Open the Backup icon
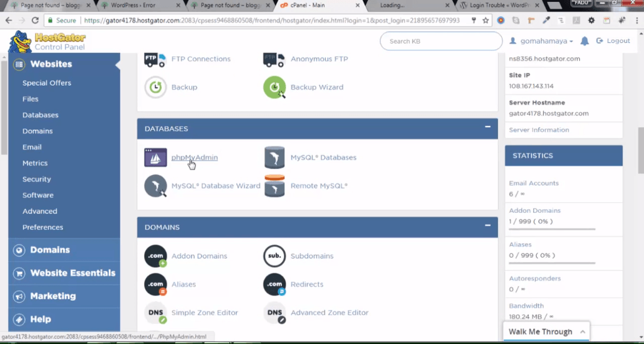Viewport: 644px width, 344px height. click(155, 87)
